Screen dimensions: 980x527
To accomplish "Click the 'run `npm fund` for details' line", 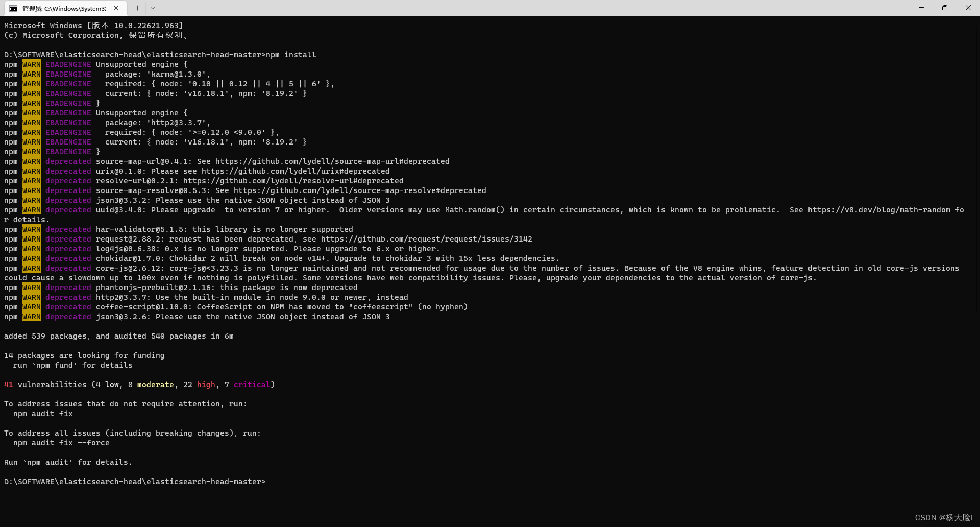I will (x=72, y=365).
